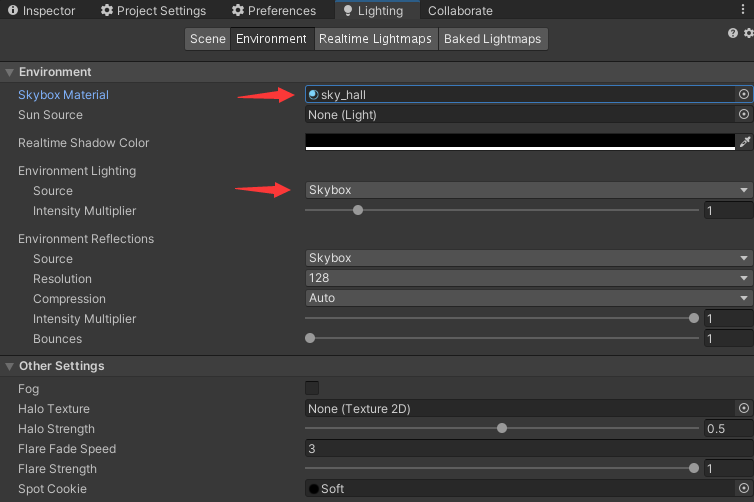The width and height of the screenshot is (754, 502).
Task: Click the Flare Strength slider handle
Action: (693, 468)
